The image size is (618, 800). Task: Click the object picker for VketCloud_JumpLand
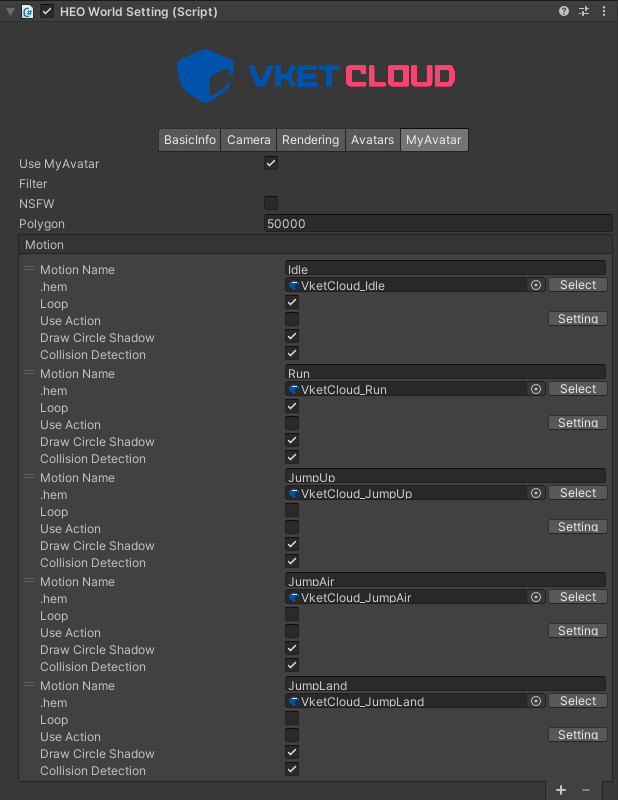click(536, 701)
